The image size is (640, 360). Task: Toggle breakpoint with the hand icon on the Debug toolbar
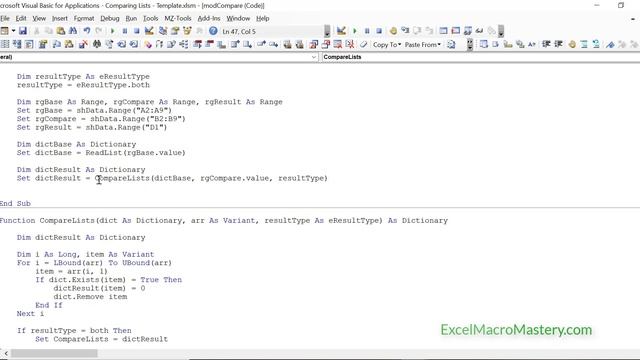pyautogui.click(x=393, y=31)
